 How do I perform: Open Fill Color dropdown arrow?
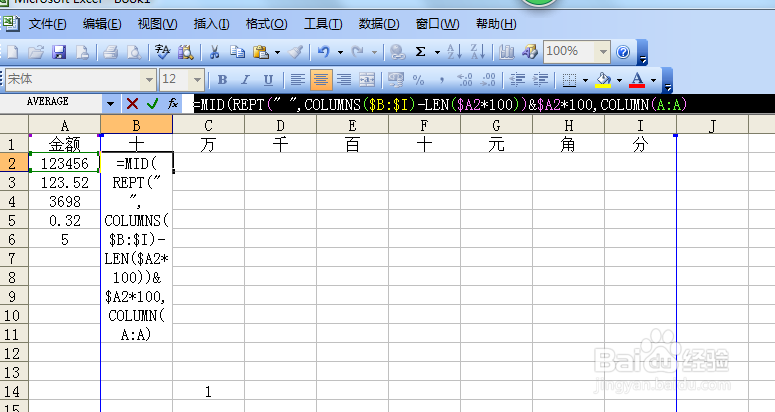[619, 80]
